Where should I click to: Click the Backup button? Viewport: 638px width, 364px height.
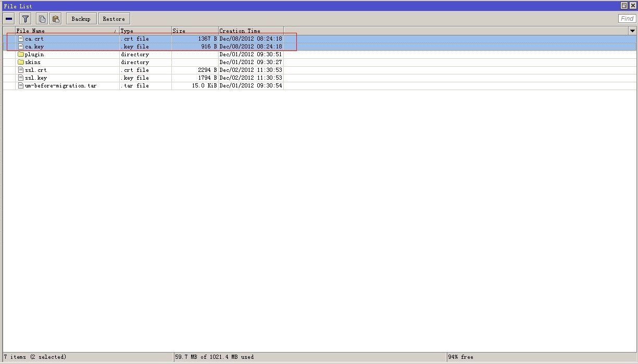tap(81, 19)
